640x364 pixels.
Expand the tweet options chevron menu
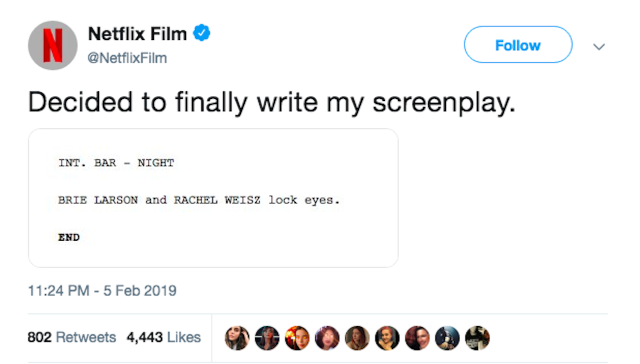point(598,47)
